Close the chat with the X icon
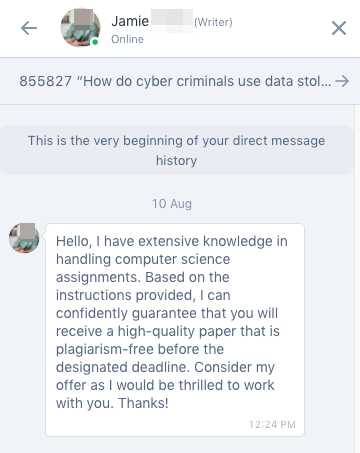The image size is (360, 453). [339, 28]
